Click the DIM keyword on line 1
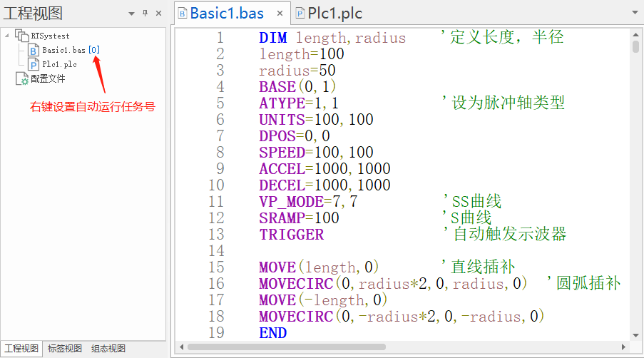 (273, 38)
